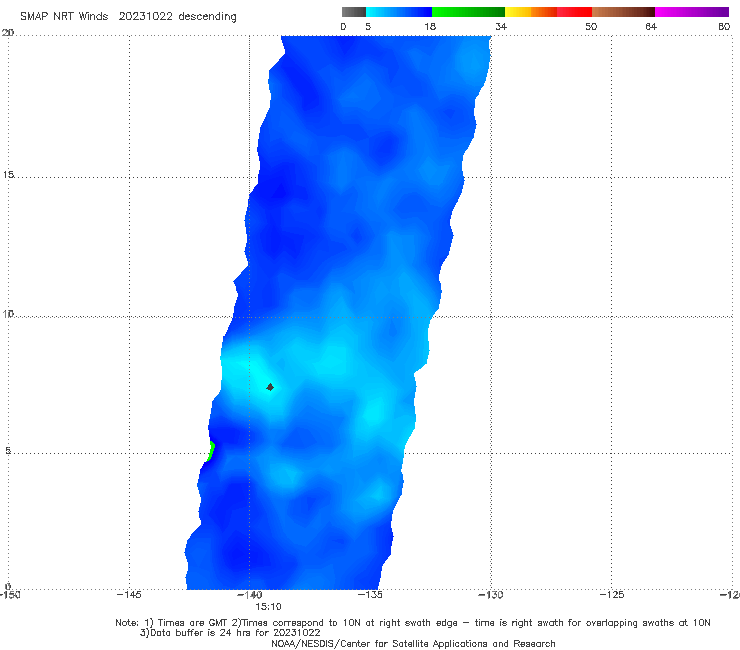
Task: Click longitude label '-140'
Action: pyautogui.click(x=249, y=595)
